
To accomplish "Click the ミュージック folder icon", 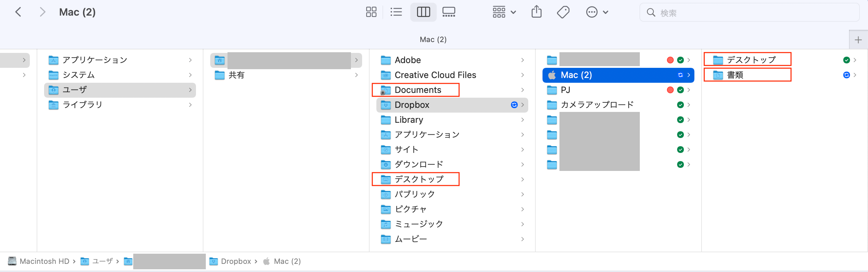I will click(386, 224).
